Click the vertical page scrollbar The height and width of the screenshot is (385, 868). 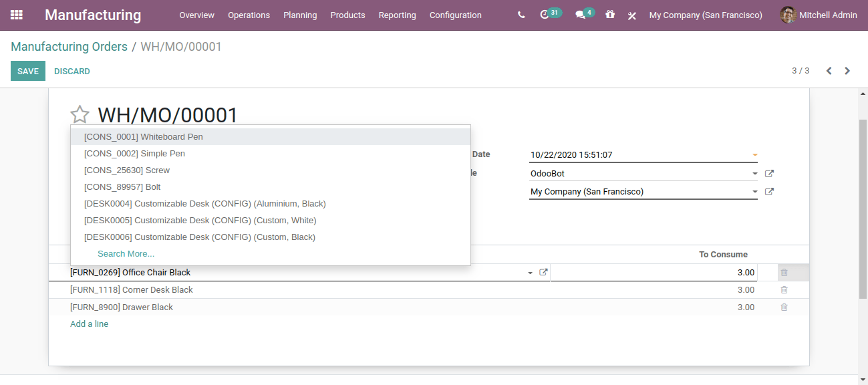coord(863,209)
